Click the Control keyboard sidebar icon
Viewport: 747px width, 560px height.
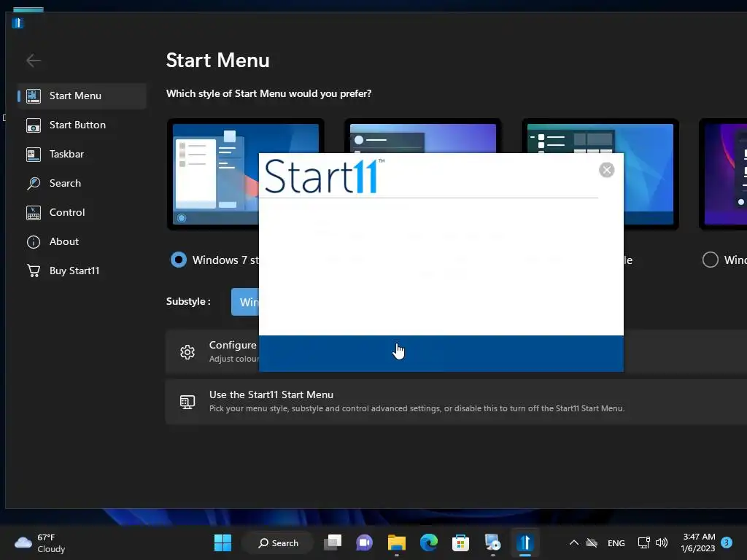click(x=34, y=213)
